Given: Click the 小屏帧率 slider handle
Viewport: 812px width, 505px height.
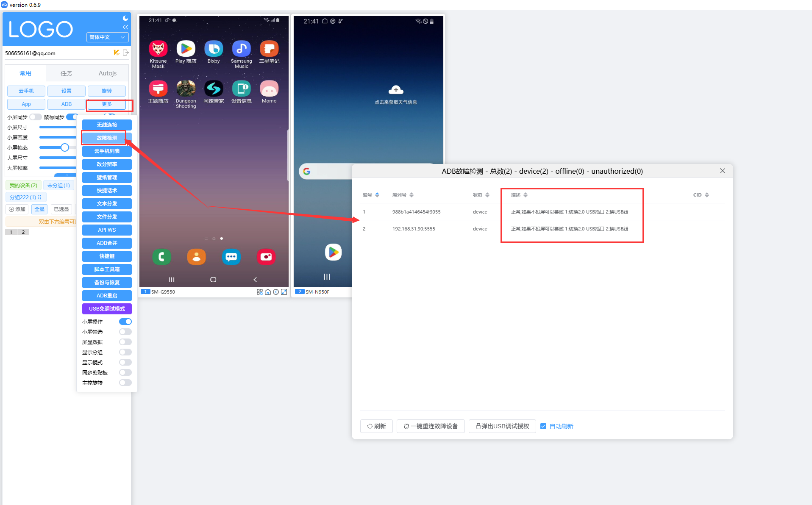Looking at the screenshot, I should [64, 147].
